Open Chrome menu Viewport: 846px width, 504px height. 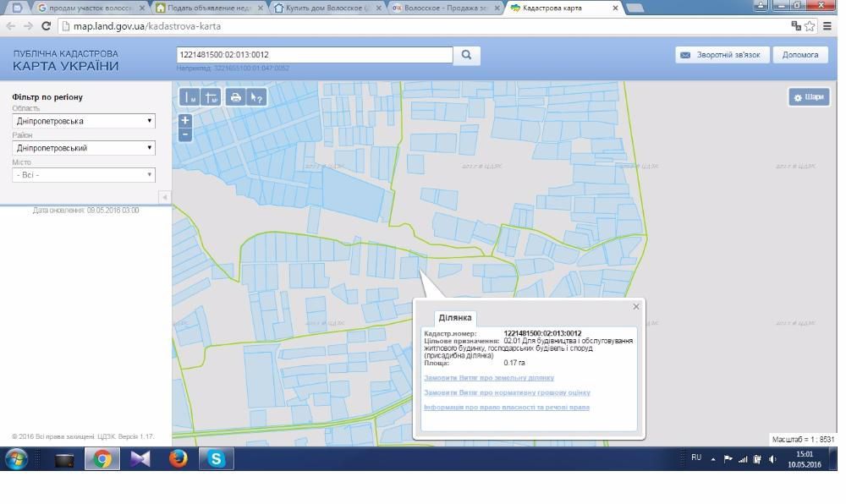(x=827, y=26)
